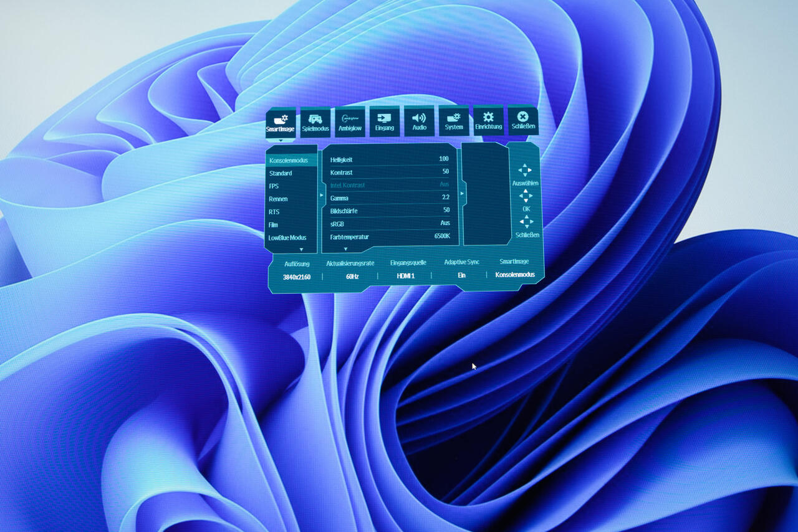Open Audio speaker icon settings
The image size is (798, 532).
coord(420,118)
